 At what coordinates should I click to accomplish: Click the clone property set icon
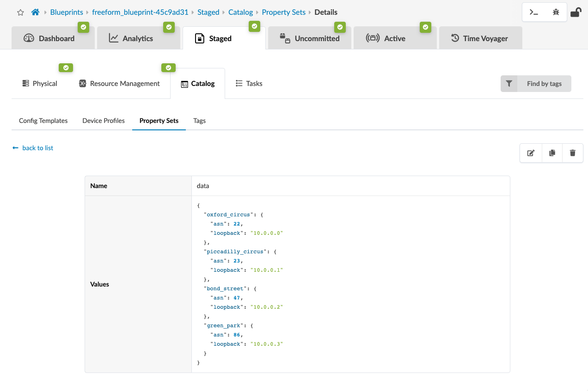(x=552, y=153)
